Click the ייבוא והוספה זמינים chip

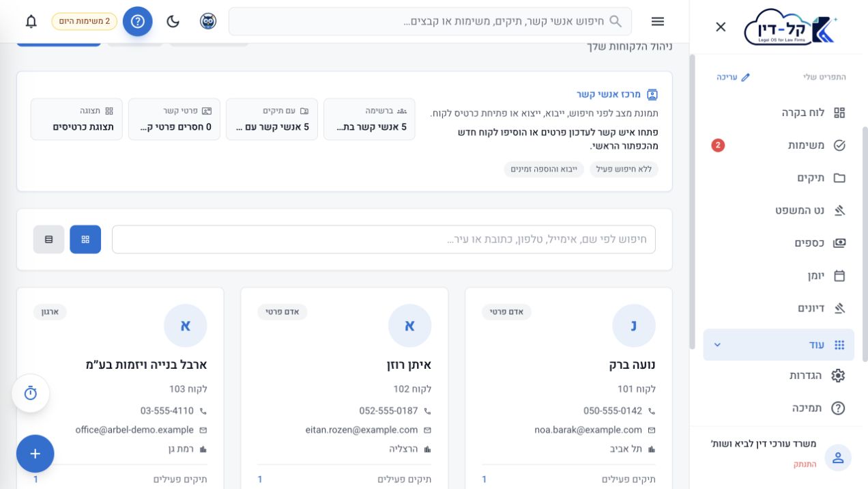(544, 169)
